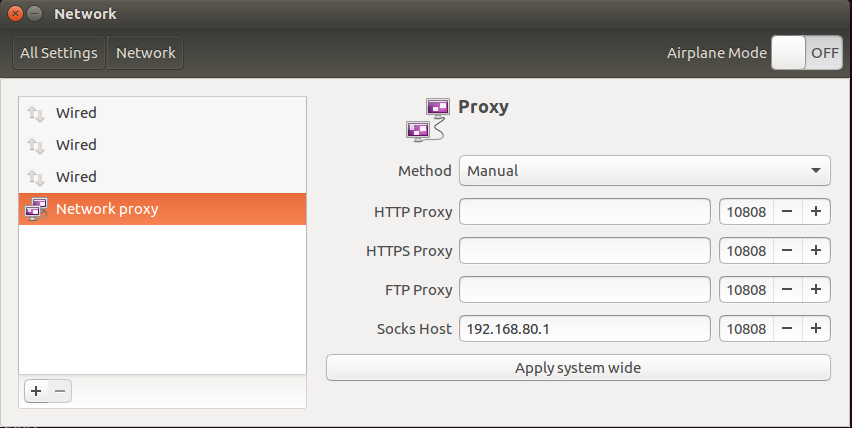Increase HTTP Proxy port with plus

click(x=816, y=211)
